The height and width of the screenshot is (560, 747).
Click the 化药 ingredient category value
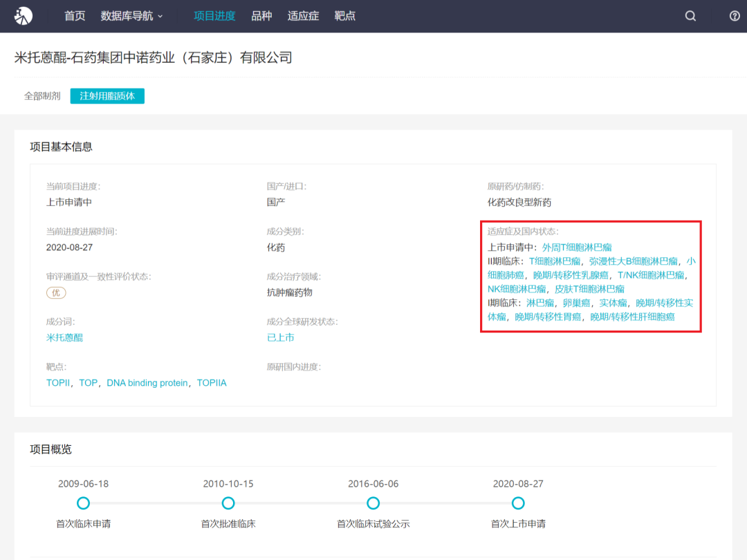click(x=276, y=247)
